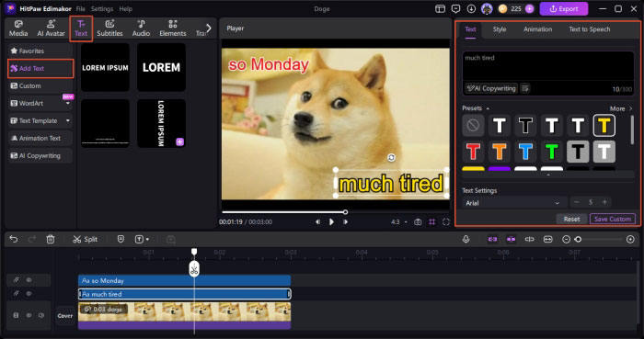Image resolution: width=644 pixels, height=339 pixels.
Task: Click the Split scissors tool
Action: point(86,239)
